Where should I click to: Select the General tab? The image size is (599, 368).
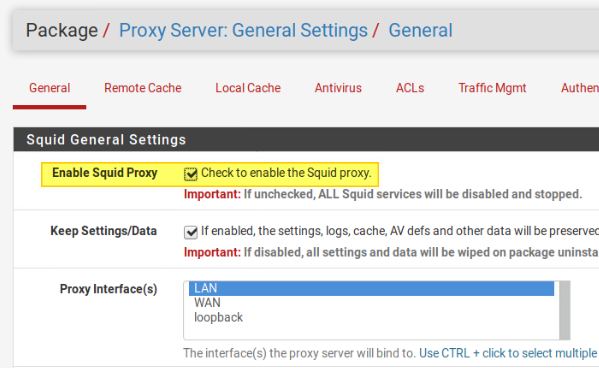coord(50,88)
